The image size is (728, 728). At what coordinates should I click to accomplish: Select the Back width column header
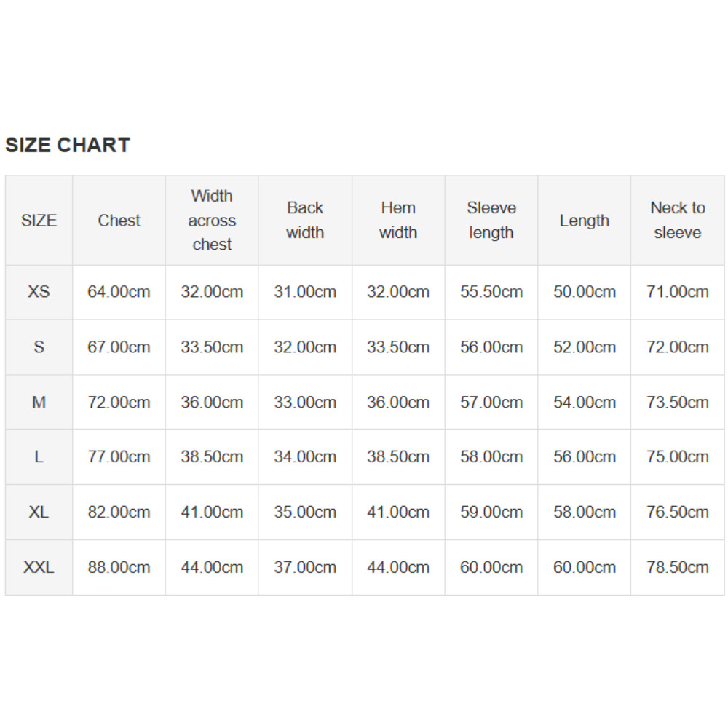305,221
